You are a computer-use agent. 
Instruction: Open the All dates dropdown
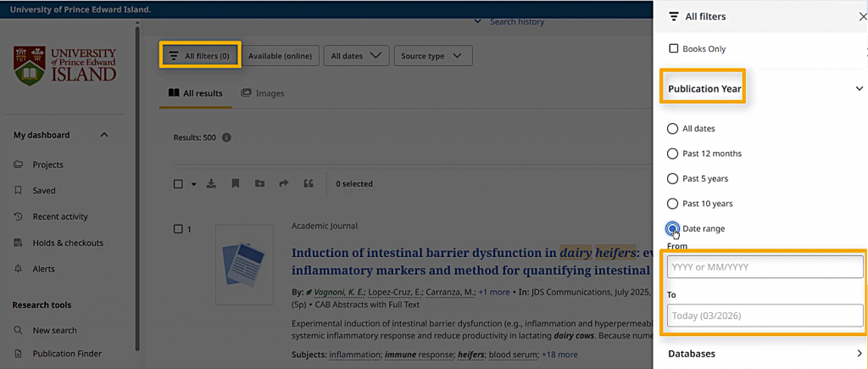pyautogui.click(x=356, y=56)
